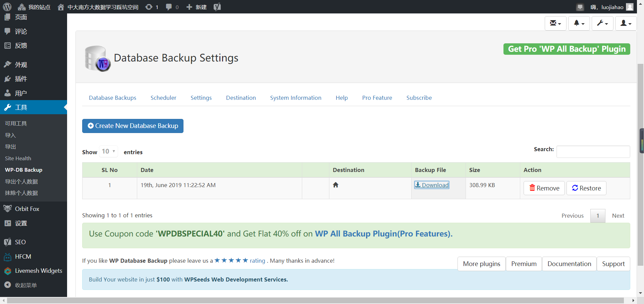Viewport: 644px width, 304px height.
Task: Select page 1 in pagination
Action: tap(598, 216)
